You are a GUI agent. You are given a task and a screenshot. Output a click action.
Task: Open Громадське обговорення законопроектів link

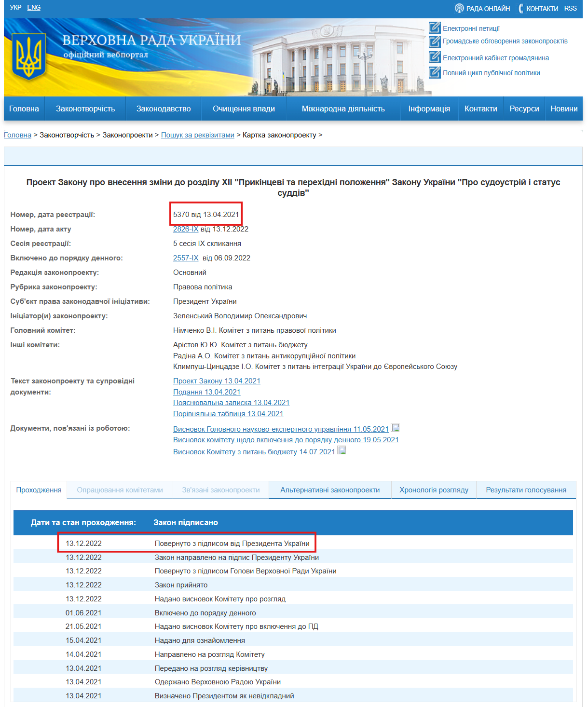point(505,41)
